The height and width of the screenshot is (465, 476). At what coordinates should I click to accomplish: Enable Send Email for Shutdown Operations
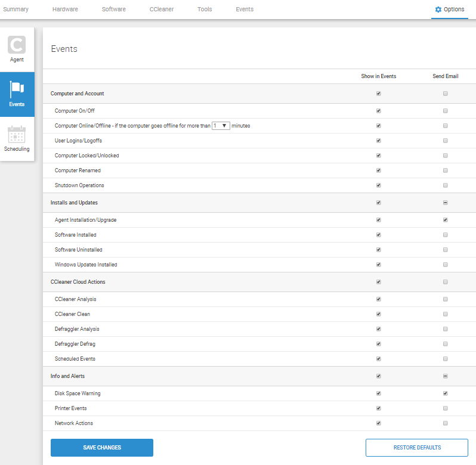[446, 185]
